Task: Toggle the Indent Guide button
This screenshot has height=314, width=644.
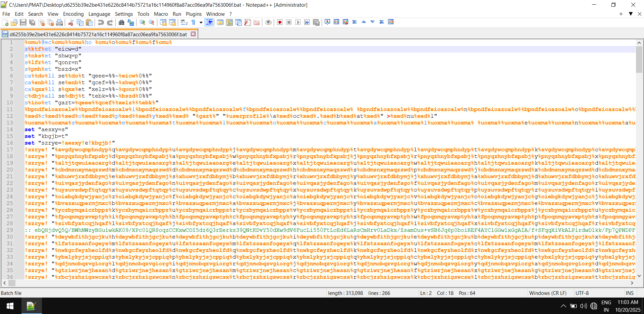Action: (209, 22)
